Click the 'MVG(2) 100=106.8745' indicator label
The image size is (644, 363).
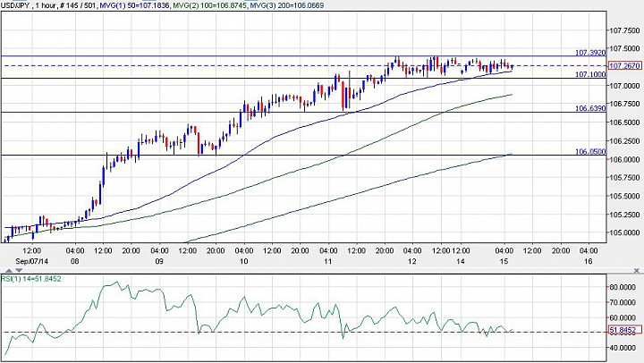209,5
